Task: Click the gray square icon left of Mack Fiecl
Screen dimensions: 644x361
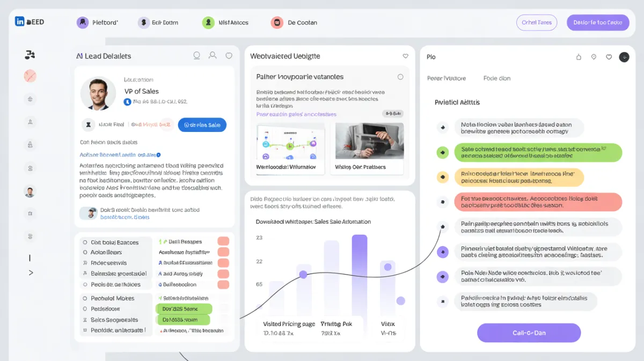Action: pos(89,125)
